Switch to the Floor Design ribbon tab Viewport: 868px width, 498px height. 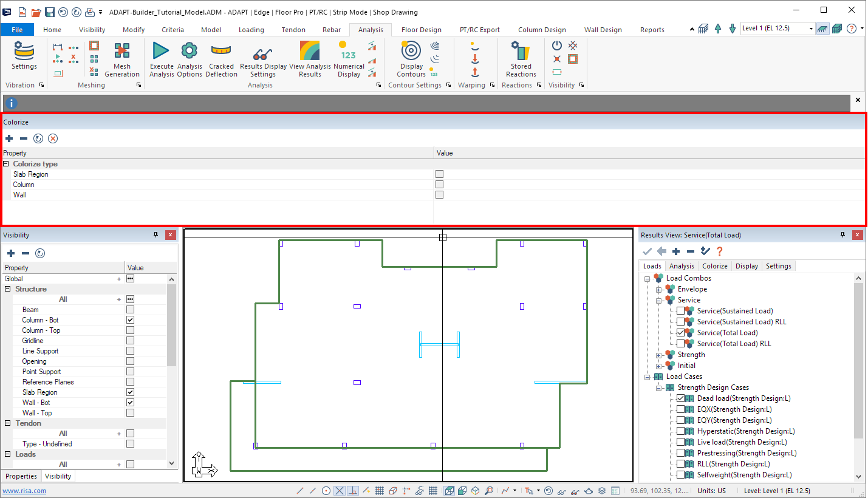tap(421, 30)
